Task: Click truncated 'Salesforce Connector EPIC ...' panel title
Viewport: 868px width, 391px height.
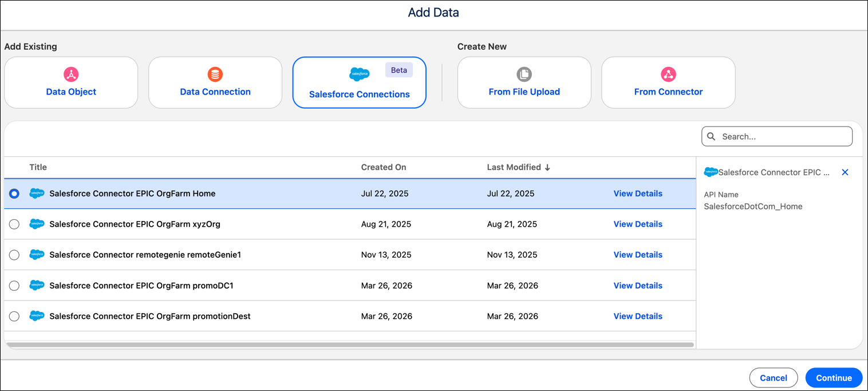Action: 774,172
